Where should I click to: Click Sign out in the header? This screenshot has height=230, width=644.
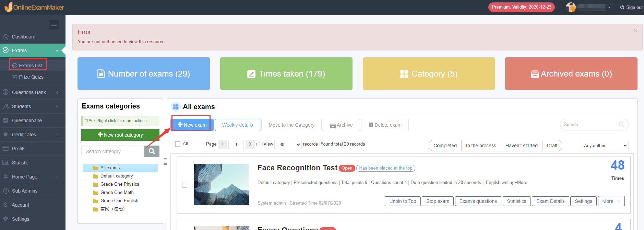(x=631, y=7)
